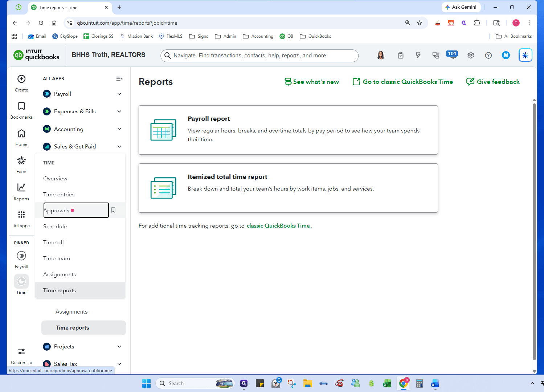
Task: Open Bookmarks in the left rail
Action: pos(21,110)
